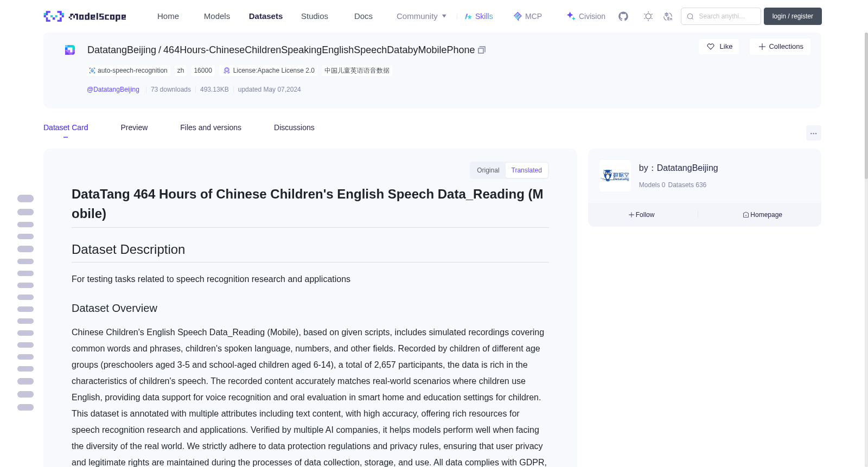Click the DatatangBeijing namespace in title
The height and width of the screenshot is (467, 868).
(x=122, y=50)
